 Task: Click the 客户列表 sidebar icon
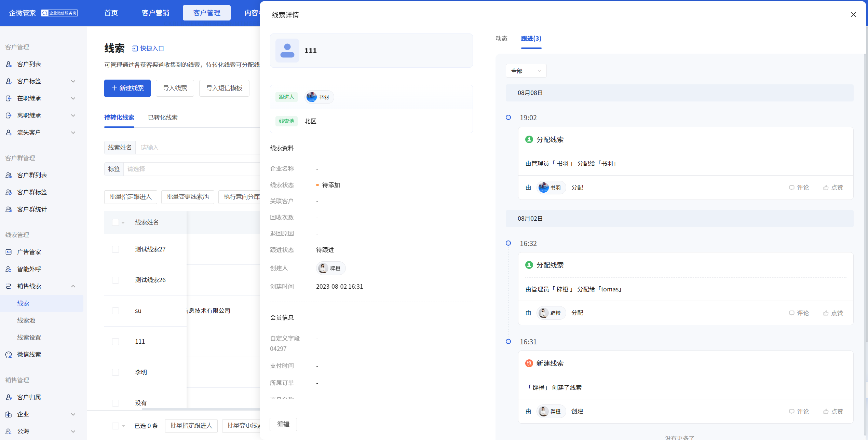pyautogui.click(x=9, y=64)
